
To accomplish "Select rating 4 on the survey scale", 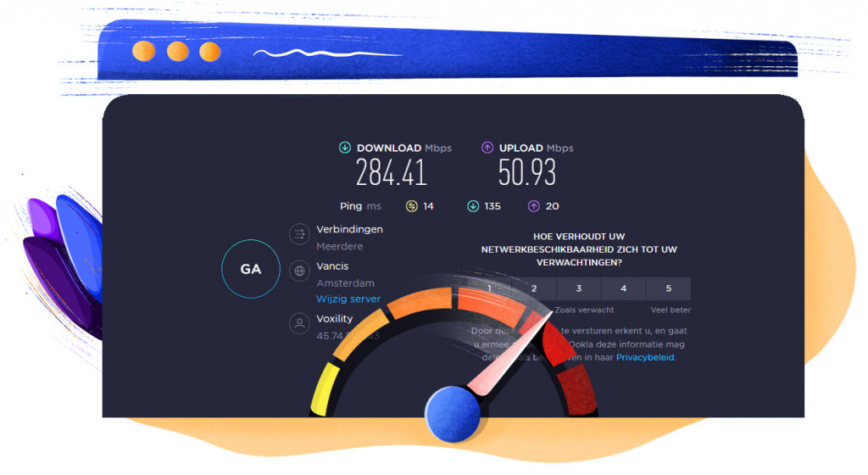I will click(x=623, y=288).
